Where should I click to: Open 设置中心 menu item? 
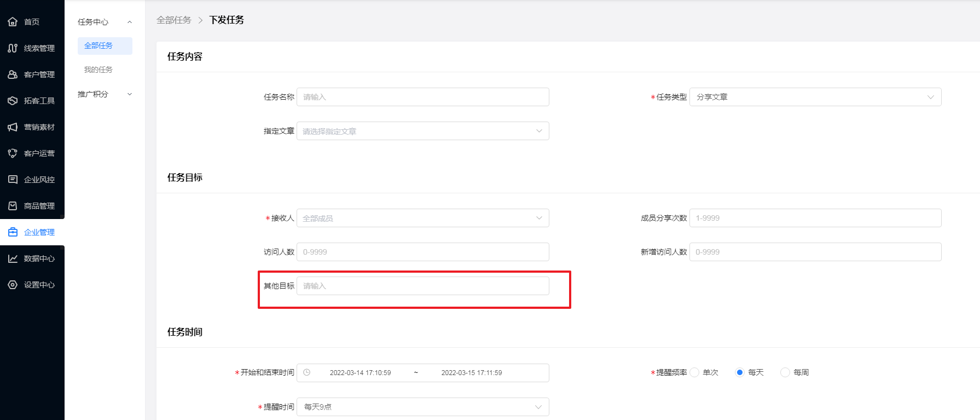(x=32, y=285)
